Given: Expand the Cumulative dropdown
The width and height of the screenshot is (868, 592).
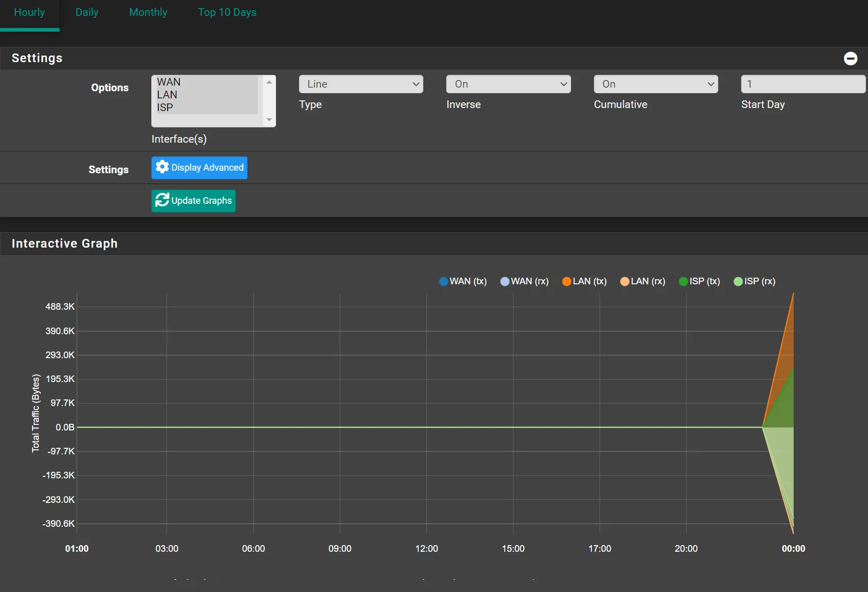Looking at the screenshot, I should [656, 84].
